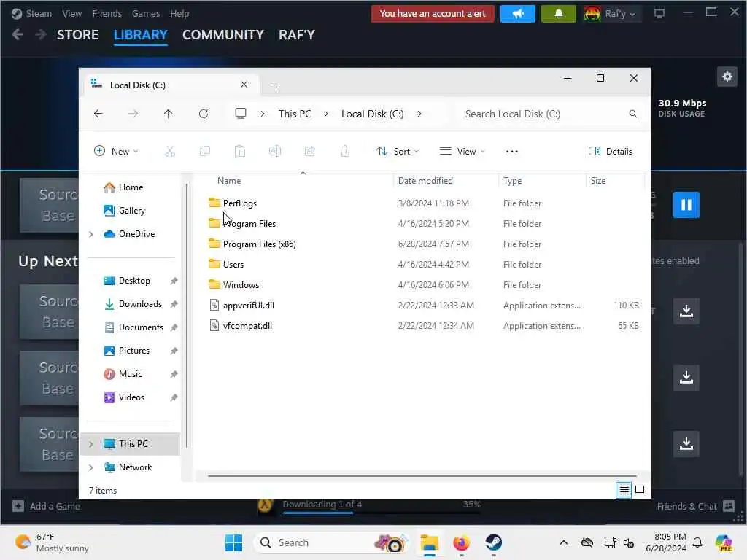This screenshot has width=747, height=560.
Task: Click the Explorer Back arrow
Action: (x=98, y=114)
